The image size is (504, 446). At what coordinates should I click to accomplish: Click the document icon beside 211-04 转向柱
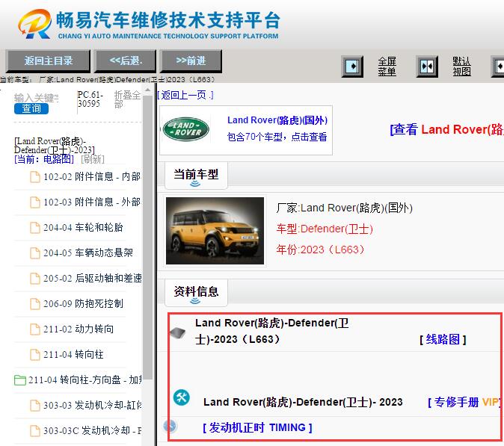35,355
